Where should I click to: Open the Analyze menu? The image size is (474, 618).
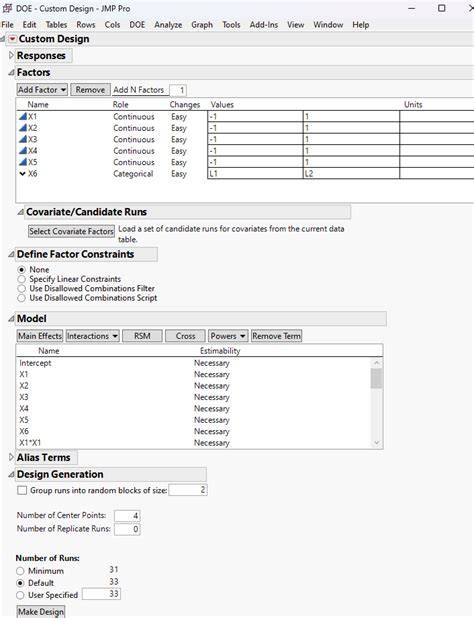point(168,24)
